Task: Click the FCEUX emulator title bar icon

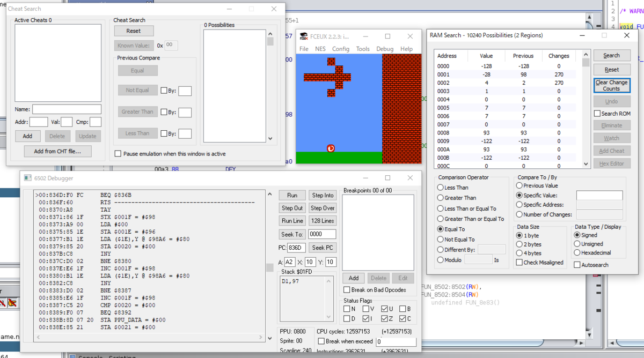Action: (304, 36)
